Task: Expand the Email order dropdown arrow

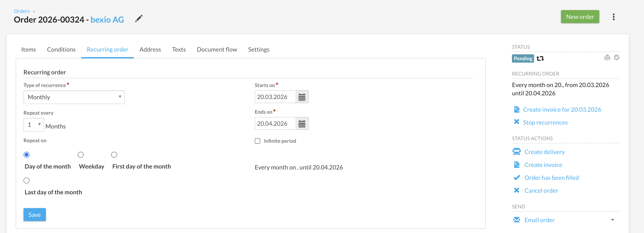Action: (612, 220)
